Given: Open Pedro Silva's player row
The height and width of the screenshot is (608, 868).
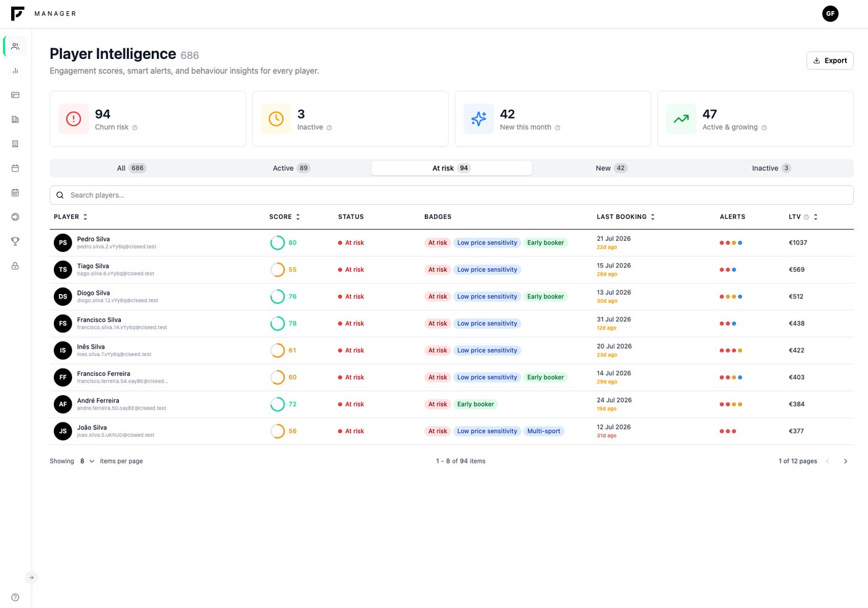Looking at the screenshot, I should click(x=451, y=243).
